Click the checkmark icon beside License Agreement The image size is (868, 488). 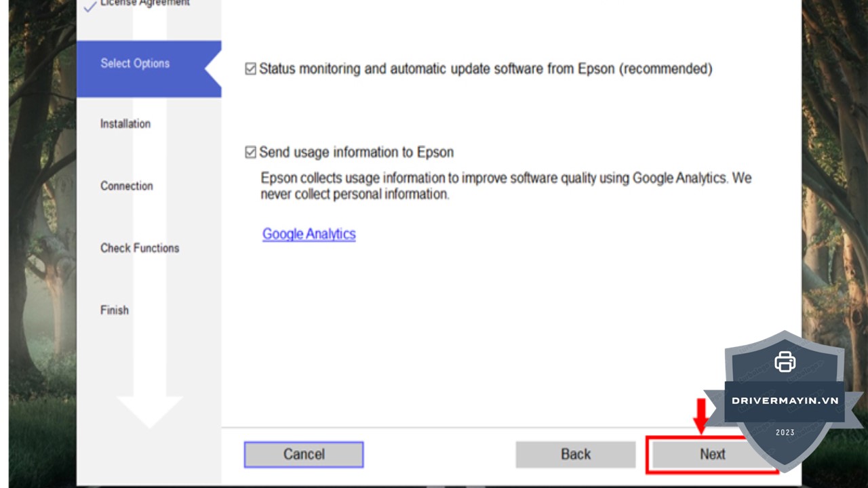(90, 7)
